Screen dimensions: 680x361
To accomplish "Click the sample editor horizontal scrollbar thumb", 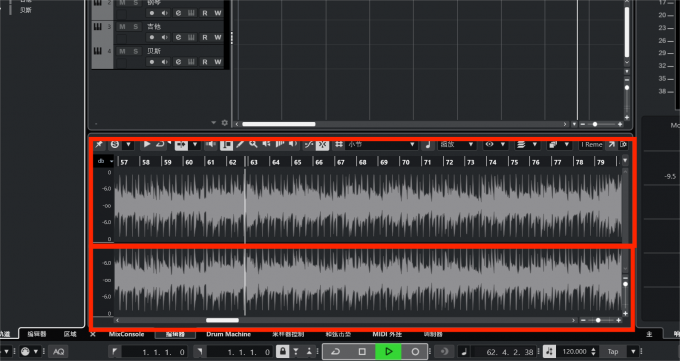I will pyautogui.click(x=222, y=320).
